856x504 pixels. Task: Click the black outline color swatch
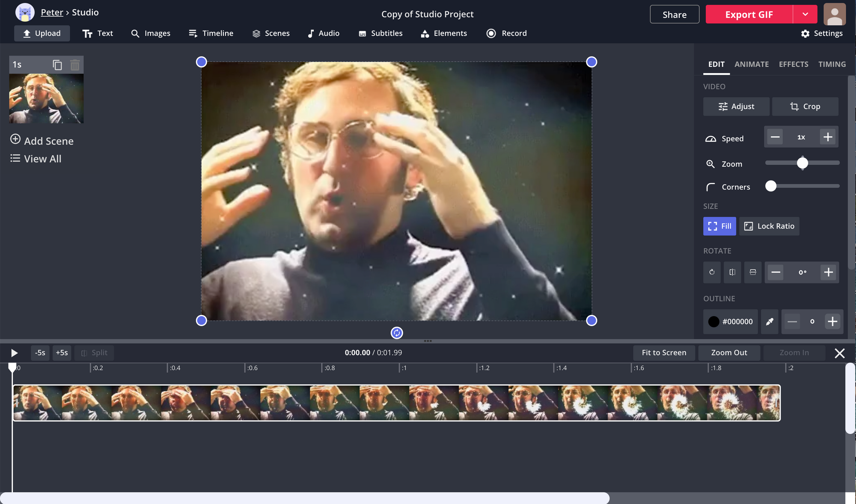coord(714,321)
